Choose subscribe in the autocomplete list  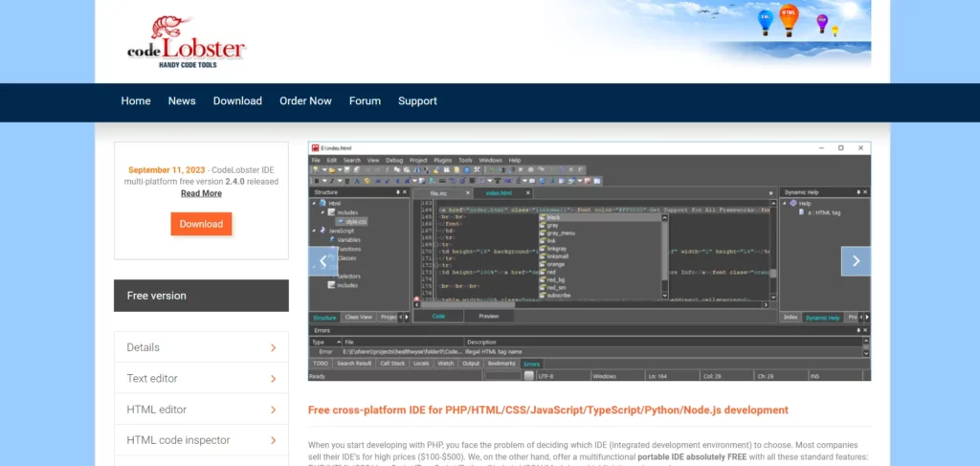[558, 295]
